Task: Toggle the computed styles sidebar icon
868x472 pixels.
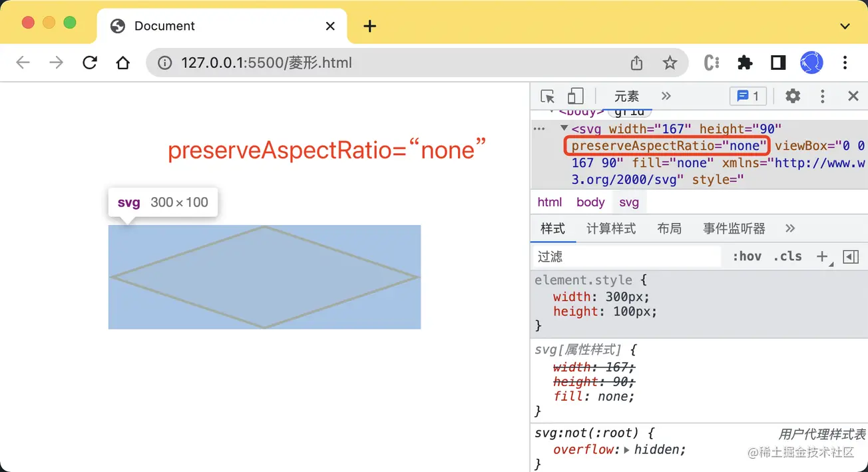Action: pyautogui.click(x=851, y=256)
